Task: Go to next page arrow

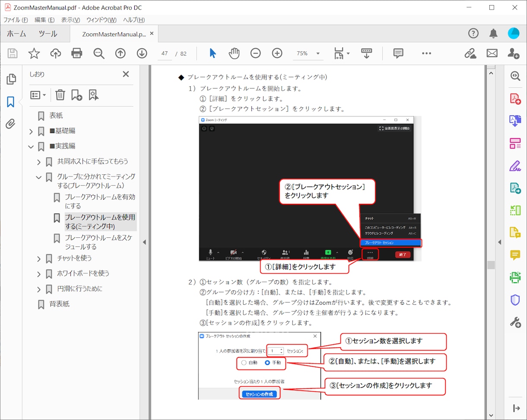Action: click(x=142, y=53)
